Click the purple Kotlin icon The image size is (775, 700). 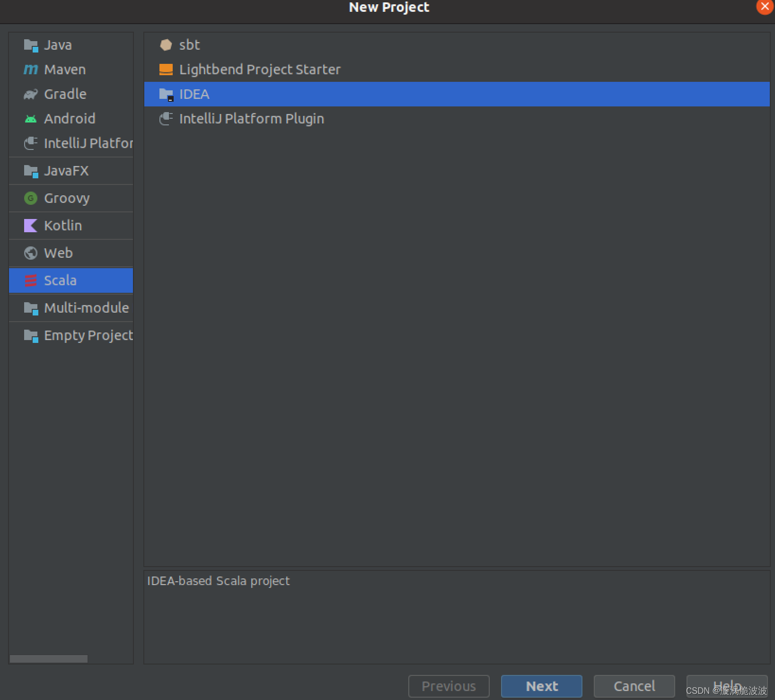point(31,226)
